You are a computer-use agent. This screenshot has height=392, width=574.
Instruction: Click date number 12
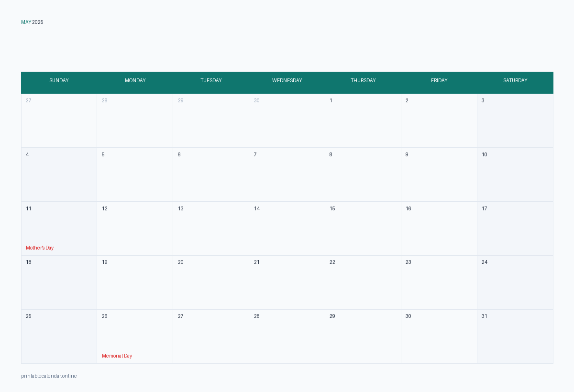click(105, 209)
